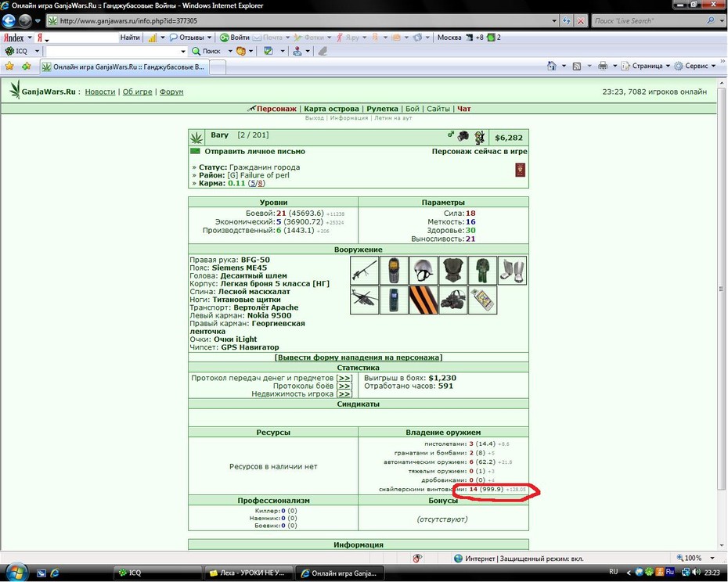Click the Siemens ME45 phone item icon
Image resolution: width=728 pixels, height=582 pixels.
coord(394,270)
